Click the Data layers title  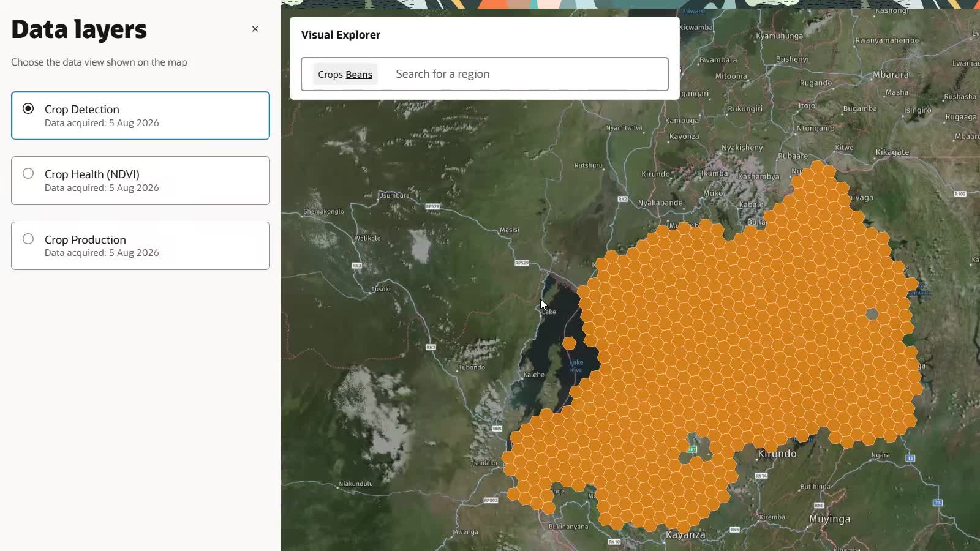[x=79, y=29]
